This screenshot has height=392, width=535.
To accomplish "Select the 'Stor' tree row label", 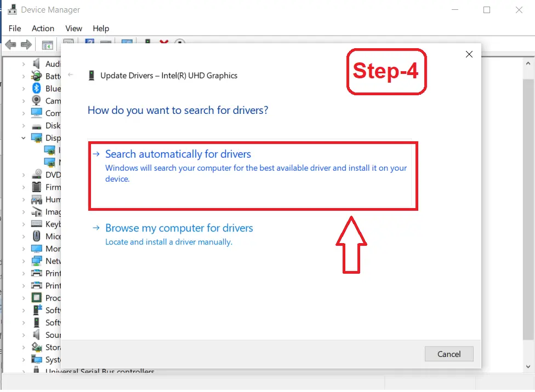I will coord(53,347).
